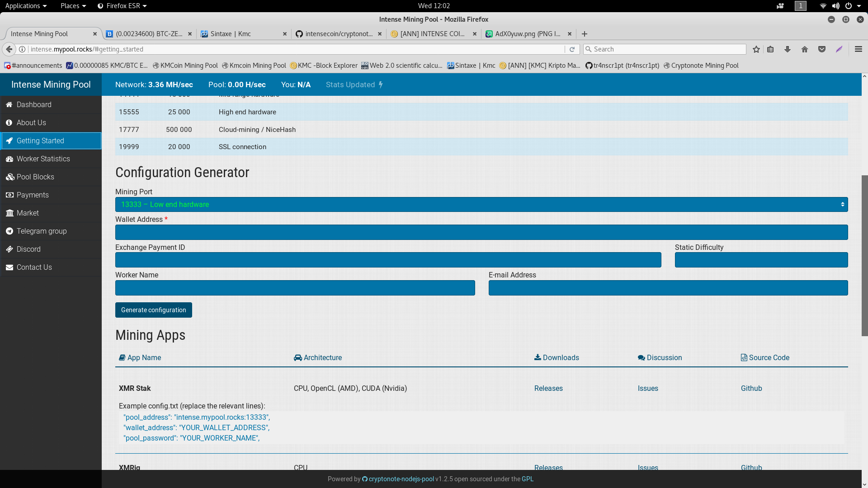The image size is (868, 488).
Task: Click the Intense Mining Pool site title
Action: [51, 84]
